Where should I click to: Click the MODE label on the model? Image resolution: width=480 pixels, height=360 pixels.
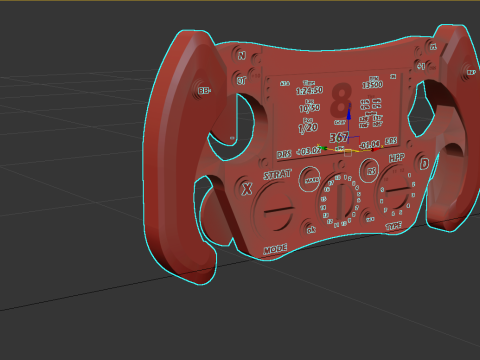pos(275,250)
